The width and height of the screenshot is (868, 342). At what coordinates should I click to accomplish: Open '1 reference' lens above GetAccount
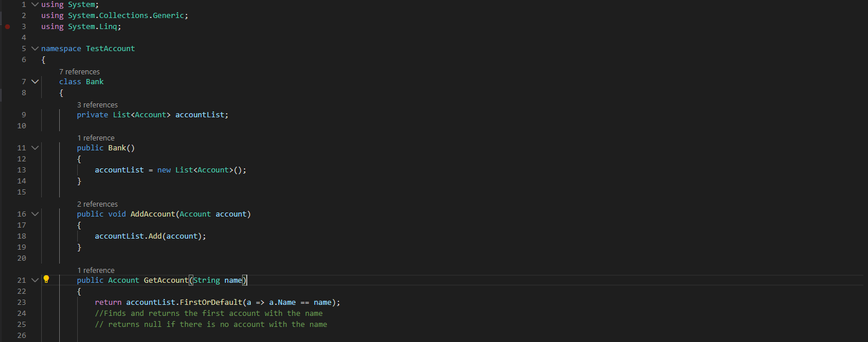pos(96,271)
